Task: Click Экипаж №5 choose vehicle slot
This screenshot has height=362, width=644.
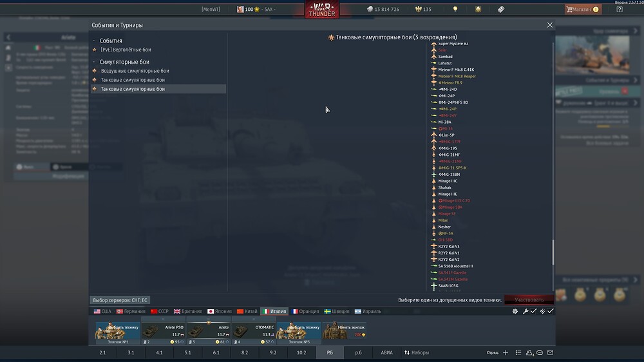Action: coord(299,332)
